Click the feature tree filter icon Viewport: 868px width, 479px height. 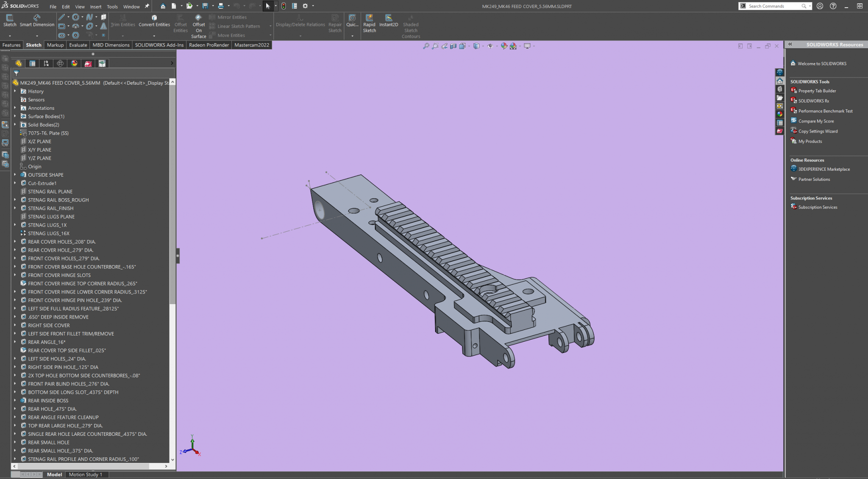click(16, 73)
